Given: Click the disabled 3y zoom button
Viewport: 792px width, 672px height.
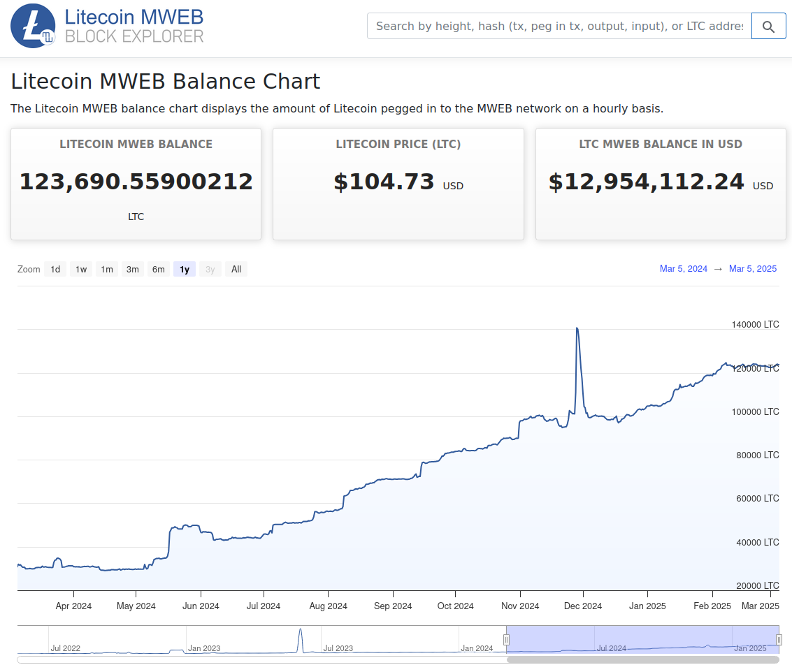Looking at the screenshot, I should [210, 269].
